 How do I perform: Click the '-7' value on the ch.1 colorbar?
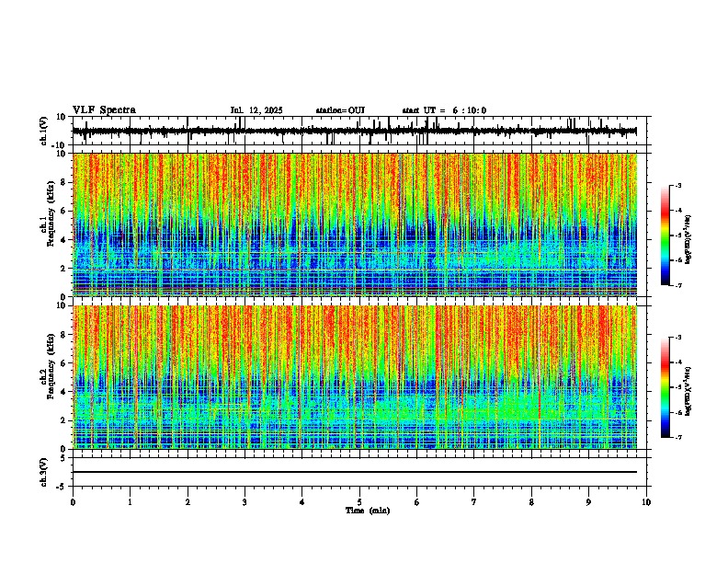click(677, 285)
